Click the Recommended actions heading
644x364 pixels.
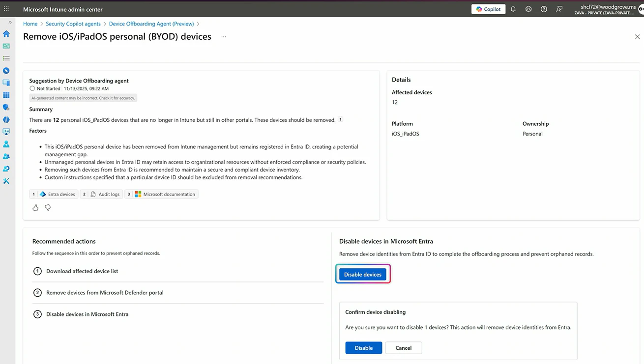[64, 241]
